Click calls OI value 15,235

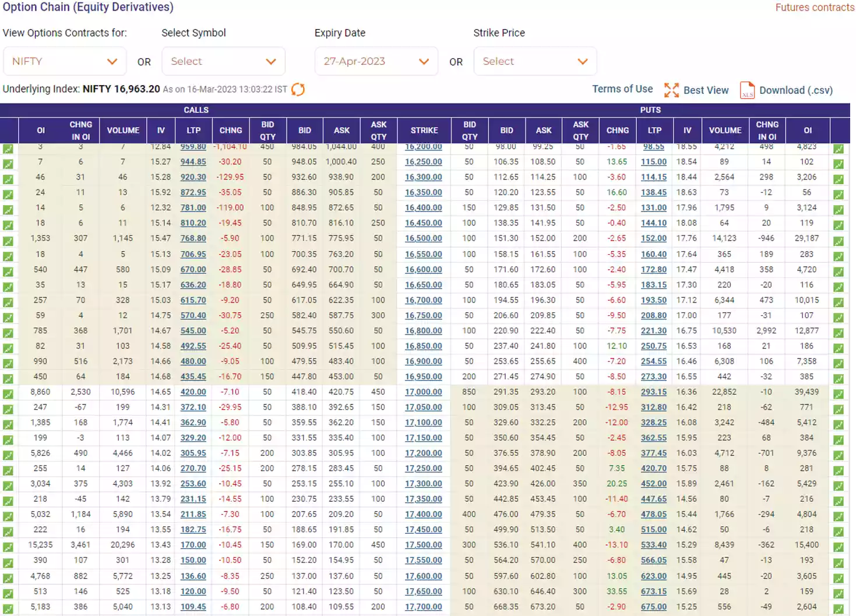[40, 545]
